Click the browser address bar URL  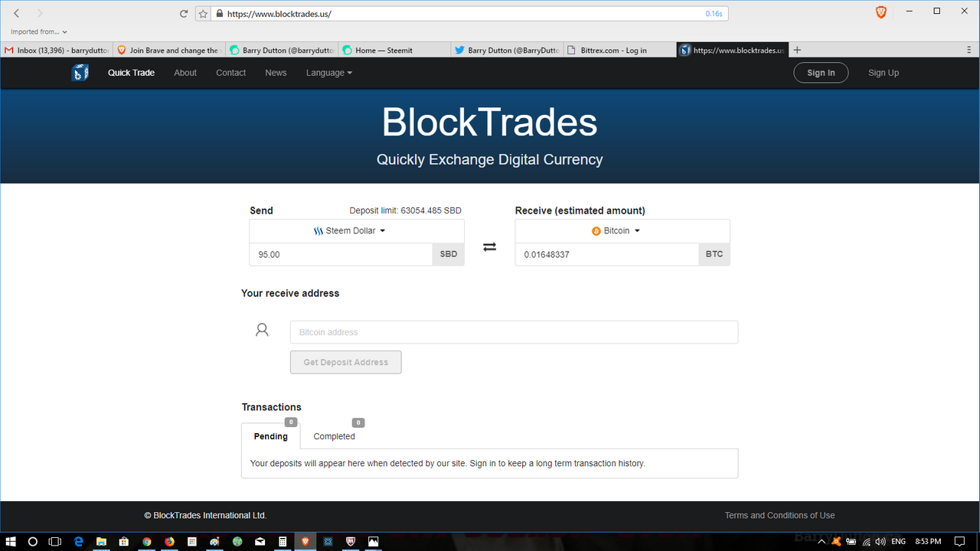(x=279, y=14)
